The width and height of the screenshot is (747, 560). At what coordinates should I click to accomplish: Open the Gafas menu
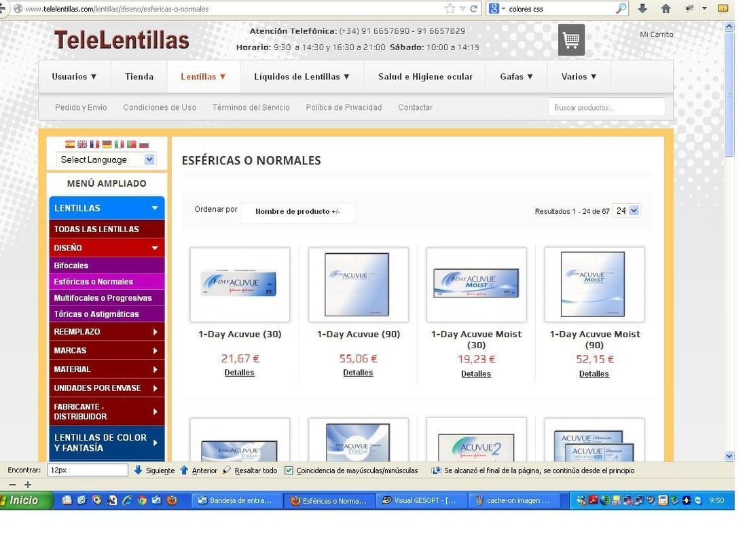point(516,77)
